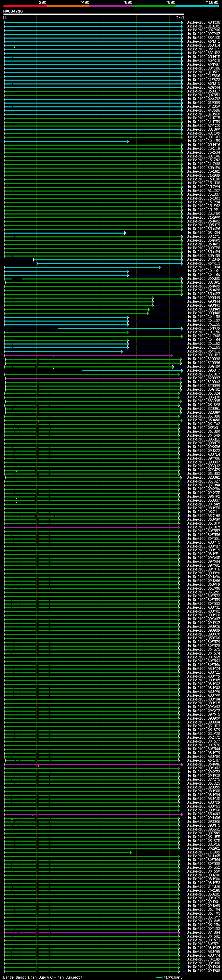This screenshot has width=222, height=980.
Task: Click the UniRef100_B3XZY1 label
Action: tap(203, 237)
